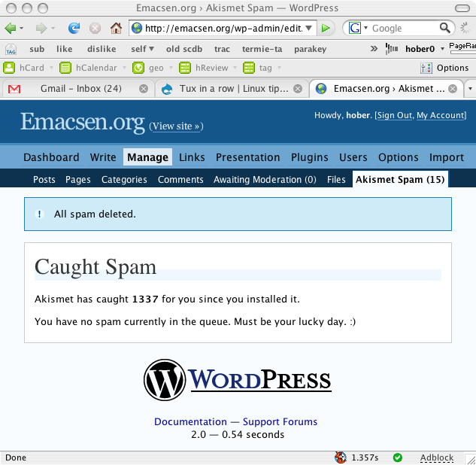Click the Stop loading icon
The height and width of the screenshot is (465, 476).
pyautogui.click(x=95, y=29)
